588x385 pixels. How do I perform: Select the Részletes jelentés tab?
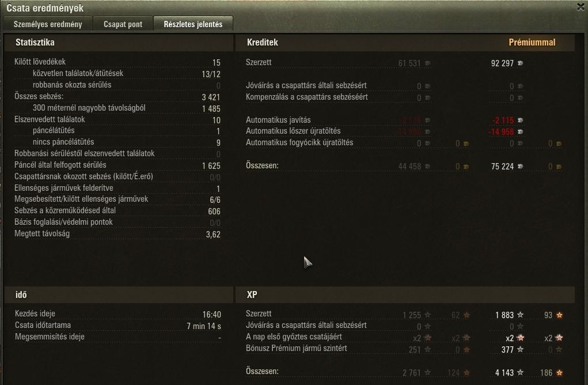(x=193, y=24)
